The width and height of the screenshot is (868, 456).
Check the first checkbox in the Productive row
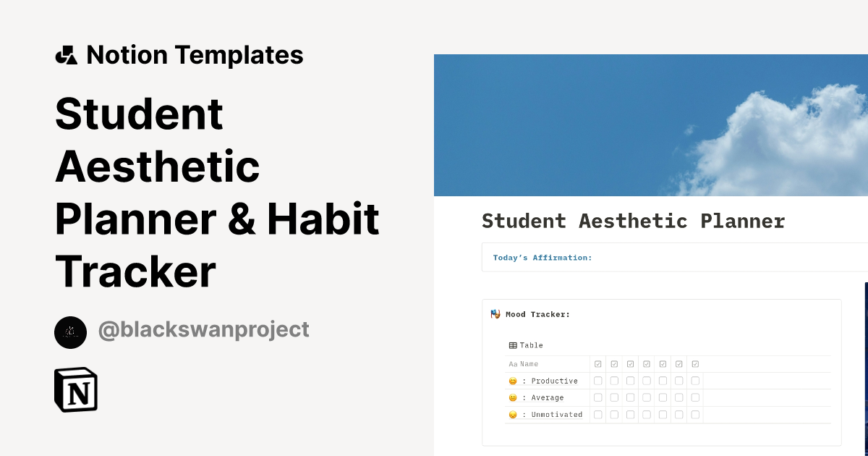point(598,381)
